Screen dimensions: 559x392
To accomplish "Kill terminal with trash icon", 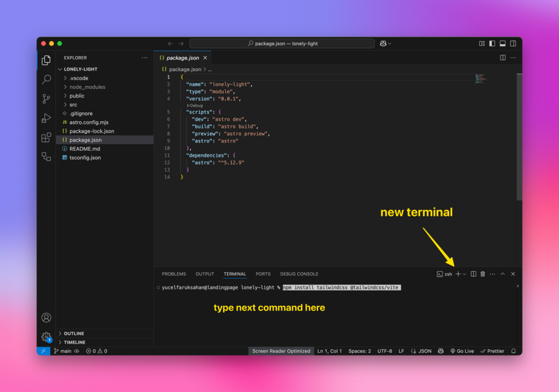I will [483, 274].
